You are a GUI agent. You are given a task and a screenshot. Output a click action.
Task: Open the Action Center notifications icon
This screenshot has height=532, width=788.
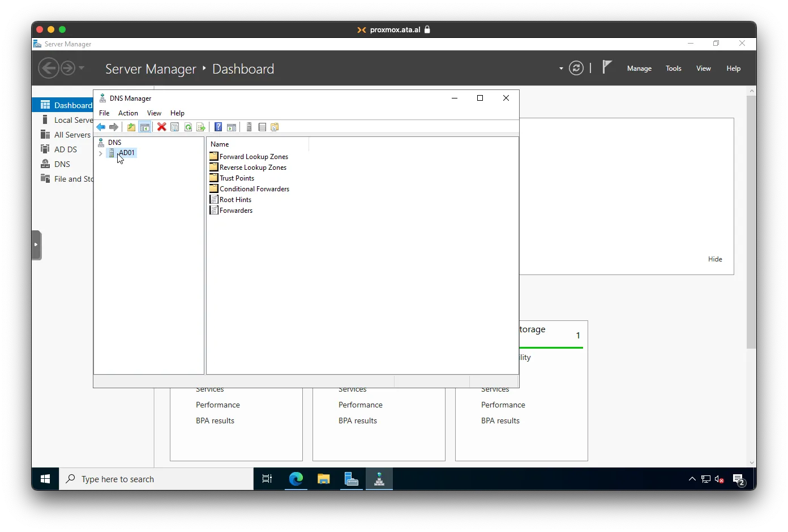click(739, 480)
